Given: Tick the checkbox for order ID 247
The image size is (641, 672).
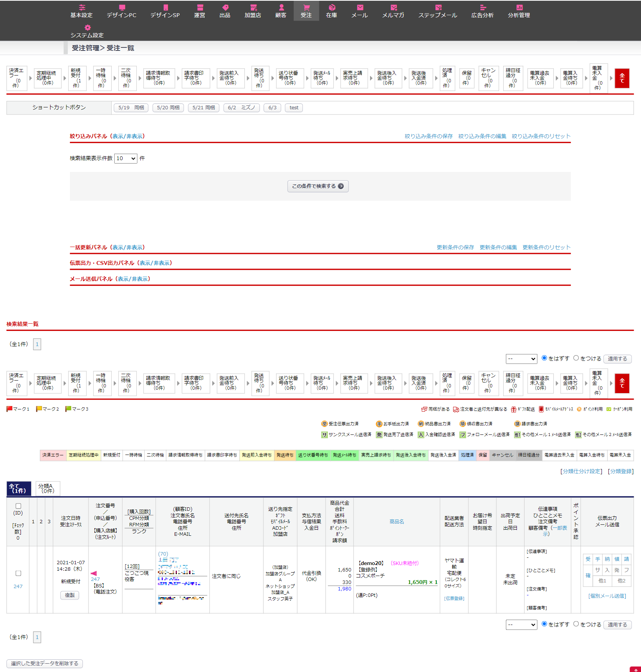Looking at the screenshot, I should pyautogui.click(x=18, y=573).
